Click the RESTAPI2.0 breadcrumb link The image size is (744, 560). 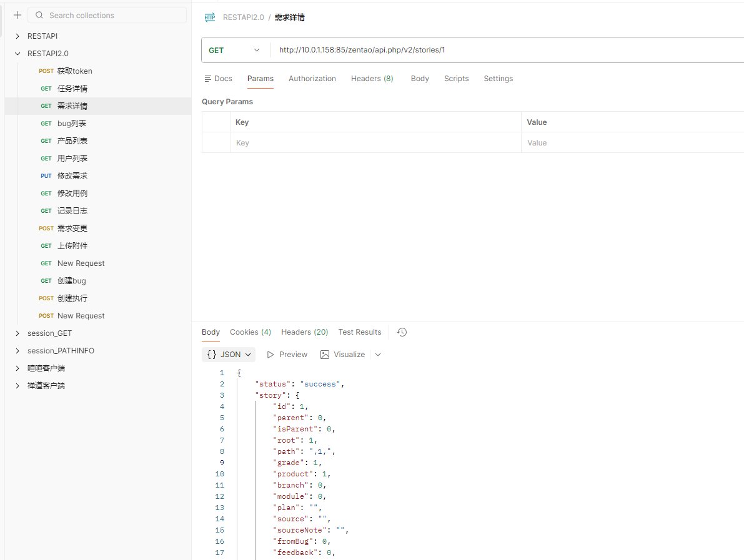tap(244, 17)
